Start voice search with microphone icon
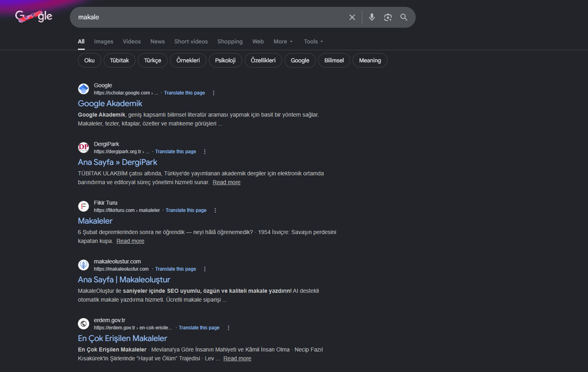Screen dimensions: 588x372 372,17
